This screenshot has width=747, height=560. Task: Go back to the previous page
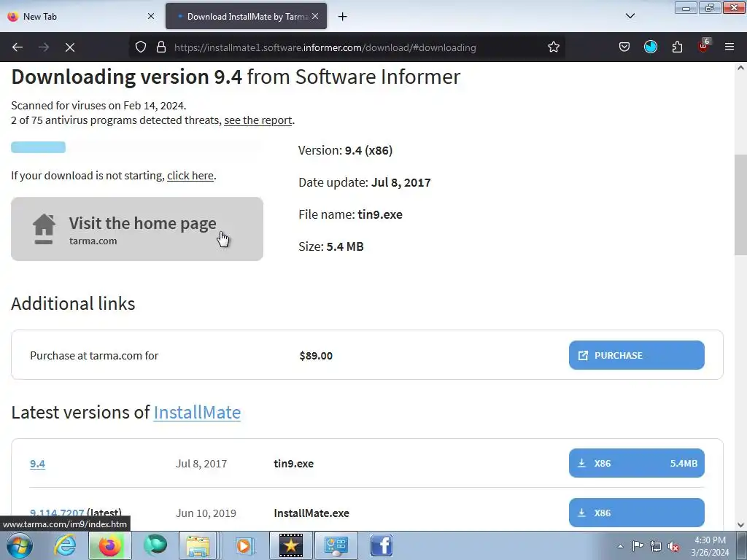[x=18, y=47]
